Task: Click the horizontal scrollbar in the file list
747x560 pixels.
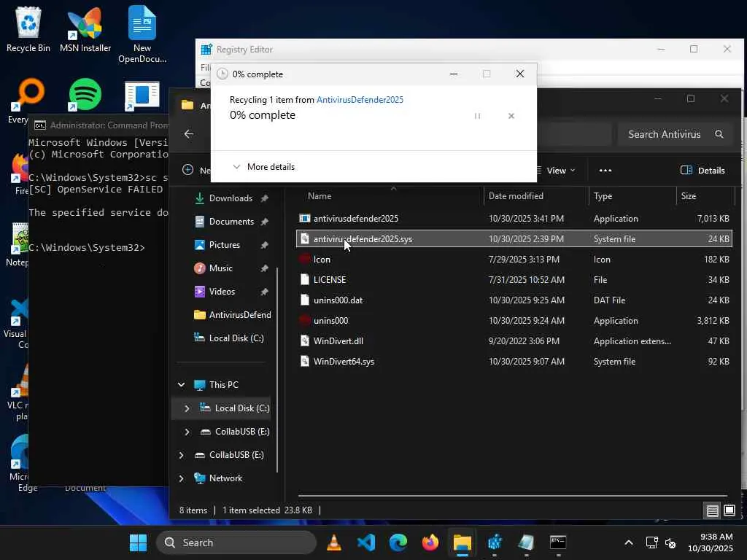Action: [512, 496]
